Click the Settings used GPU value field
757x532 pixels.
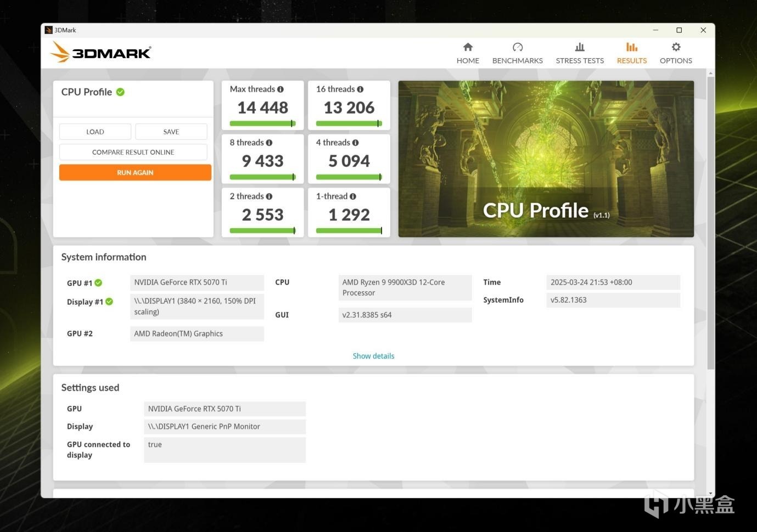(225, 409)
